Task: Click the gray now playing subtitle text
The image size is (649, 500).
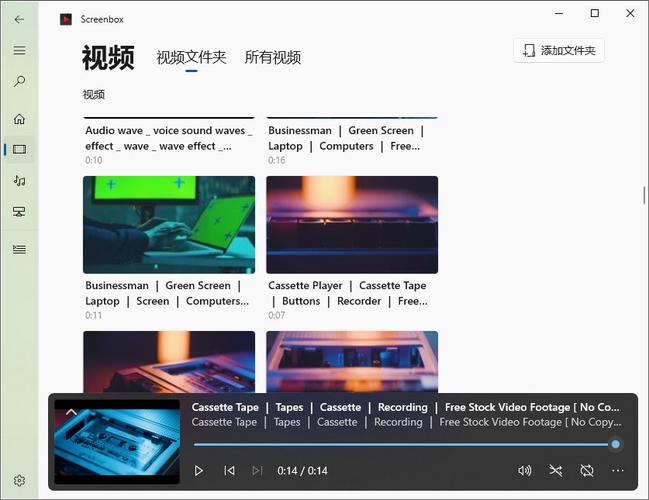Action: click(x=406, y=422)
